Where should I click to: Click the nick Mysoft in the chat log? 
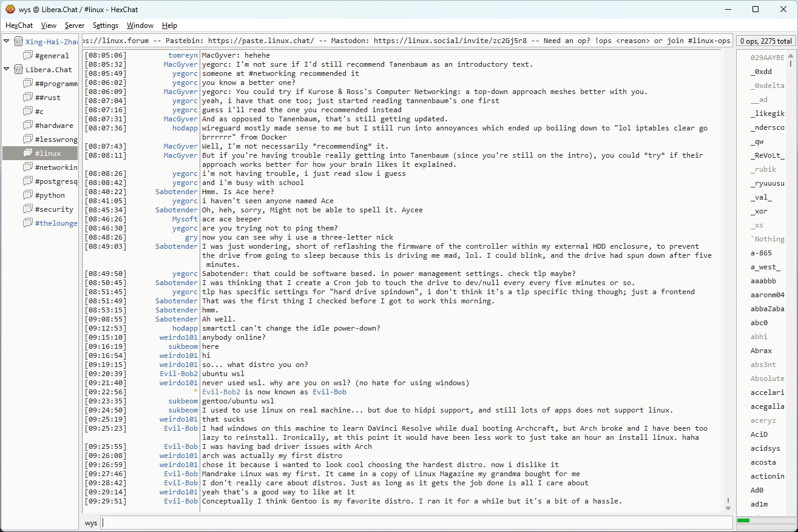[x=185, y=219]
